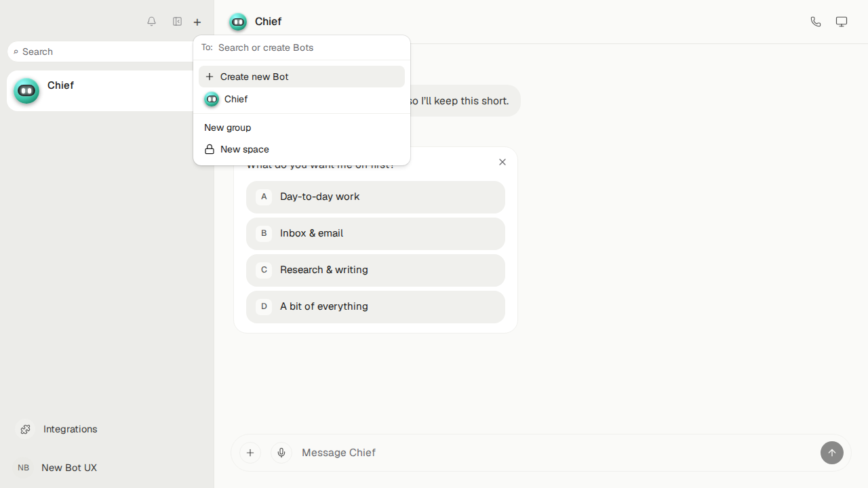Viewport: 868px width, 488px height.
Task: Select option C Research & writing
Action: (376, 270)
